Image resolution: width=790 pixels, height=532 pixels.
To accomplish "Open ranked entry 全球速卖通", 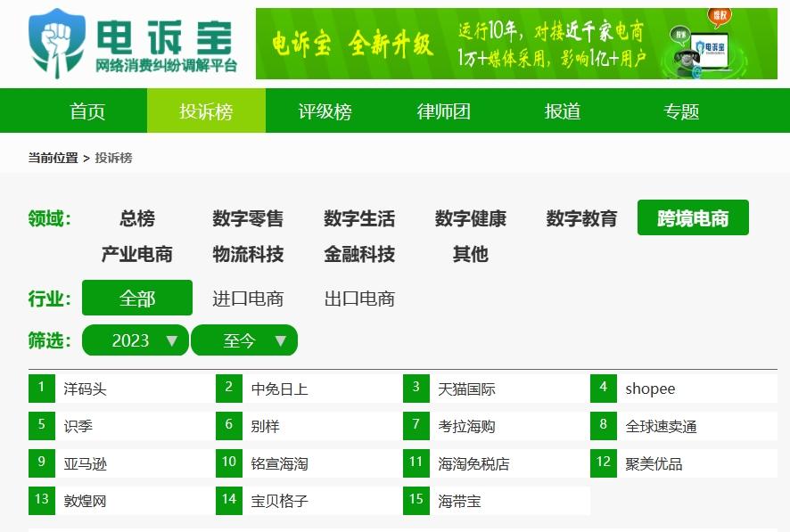I will pos(661,426).
